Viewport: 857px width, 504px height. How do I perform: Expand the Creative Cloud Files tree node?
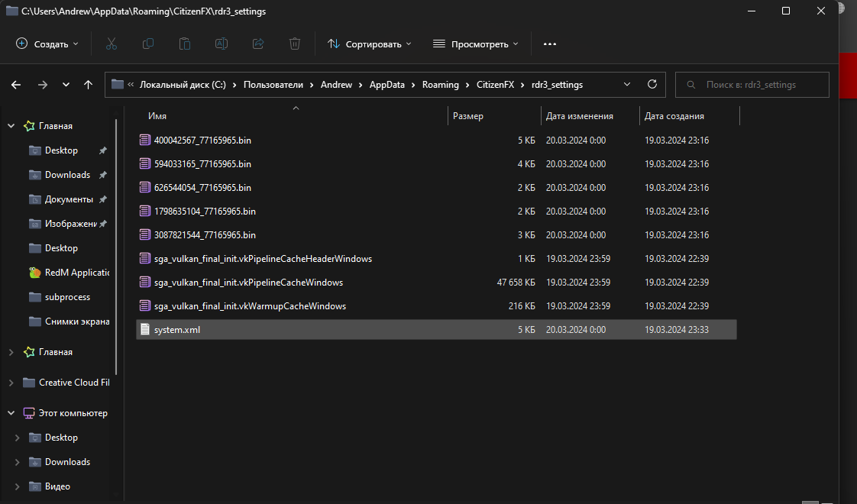click(11, 383)
